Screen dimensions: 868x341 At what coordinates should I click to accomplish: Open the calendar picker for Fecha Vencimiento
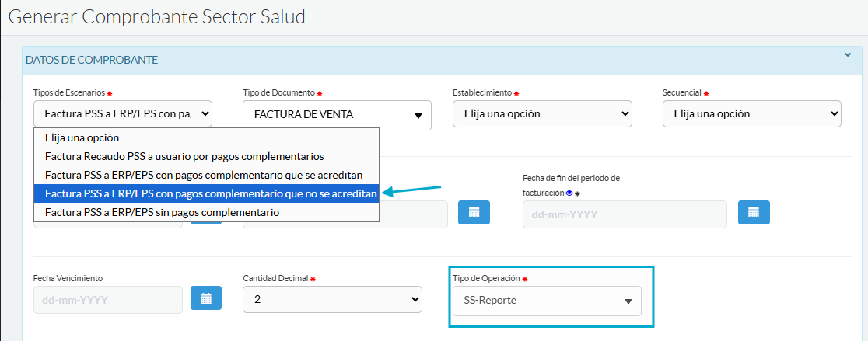(x=206, y=299)
